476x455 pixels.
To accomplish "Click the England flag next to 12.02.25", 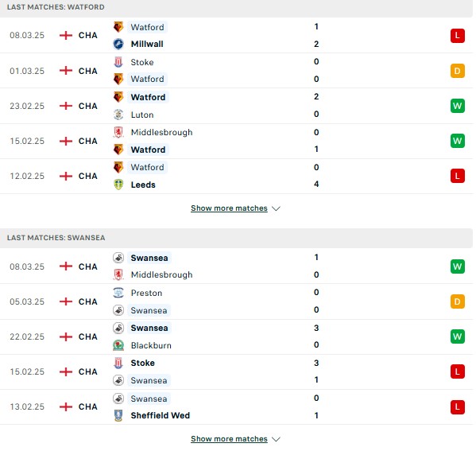I will point(66,176).
